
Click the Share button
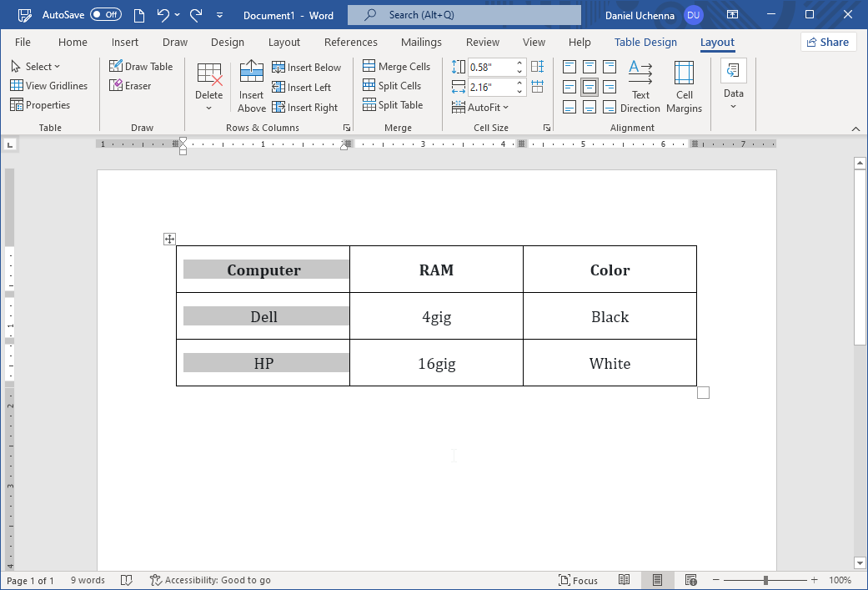pos(828,43)
